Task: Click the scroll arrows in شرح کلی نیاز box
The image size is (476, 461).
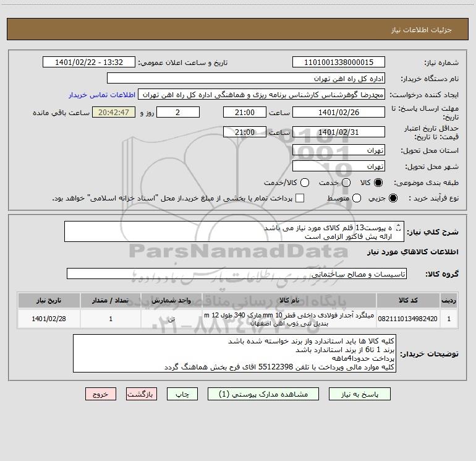Action: (399, 227)
